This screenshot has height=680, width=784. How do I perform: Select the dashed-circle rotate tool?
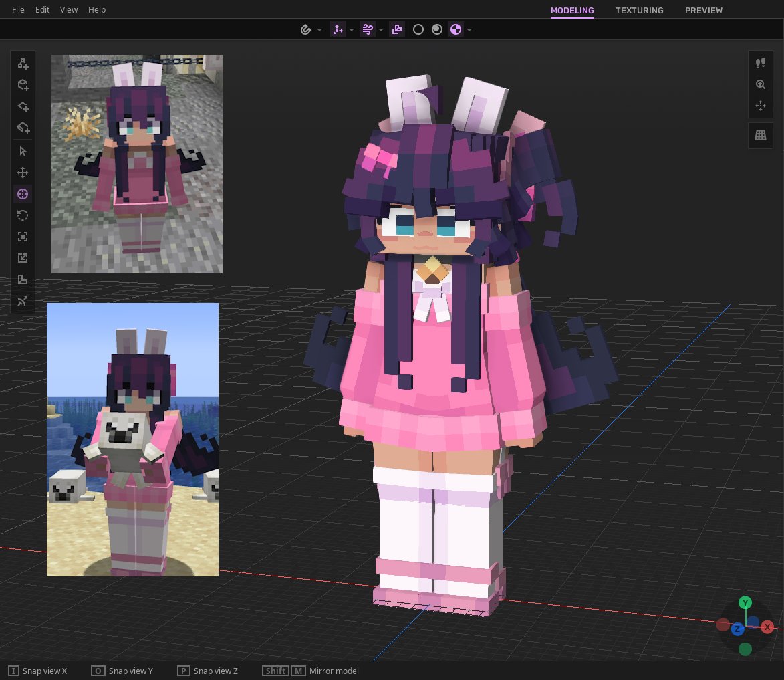[x=23, y=216]
